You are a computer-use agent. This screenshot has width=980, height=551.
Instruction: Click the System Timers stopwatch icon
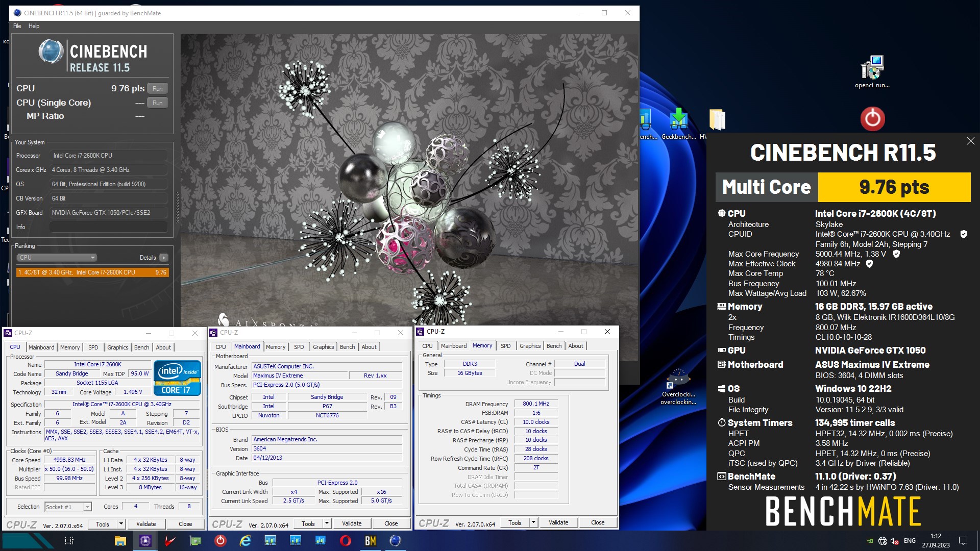pos(721,422)
